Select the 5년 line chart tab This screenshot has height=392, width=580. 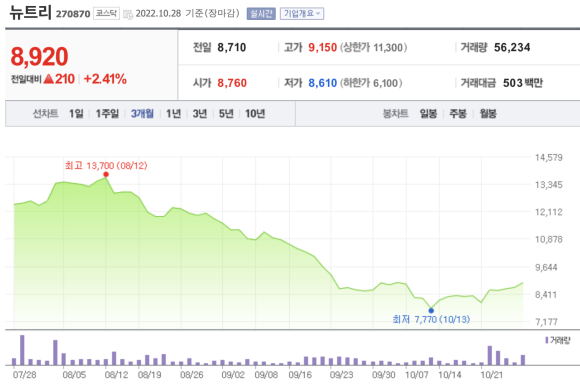click(226, 114)
